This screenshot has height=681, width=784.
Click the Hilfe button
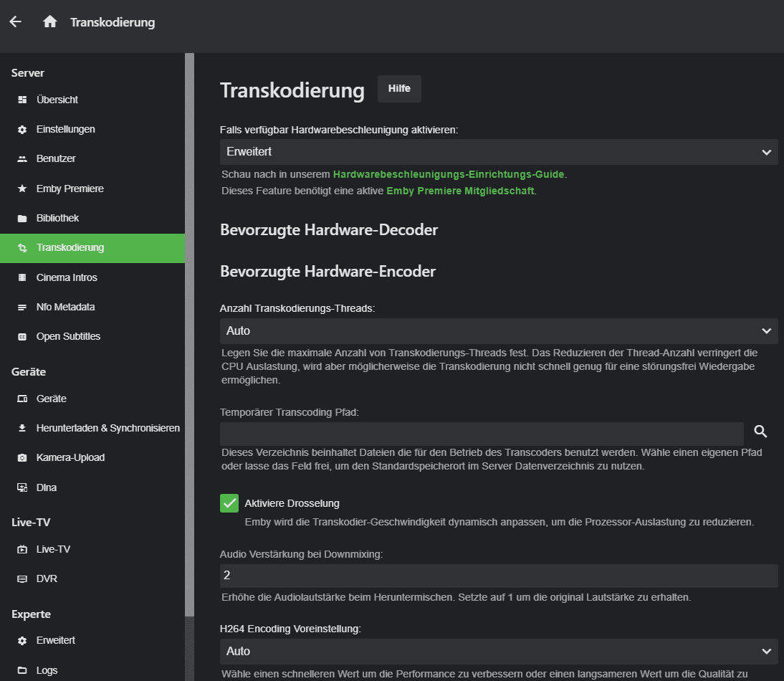pos(399,89)
